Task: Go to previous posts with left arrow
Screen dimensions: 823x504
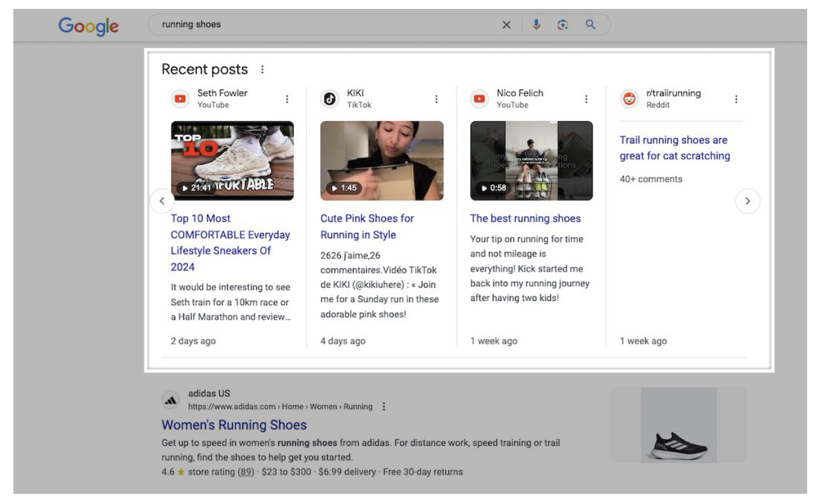Action: tap(162, 201)
